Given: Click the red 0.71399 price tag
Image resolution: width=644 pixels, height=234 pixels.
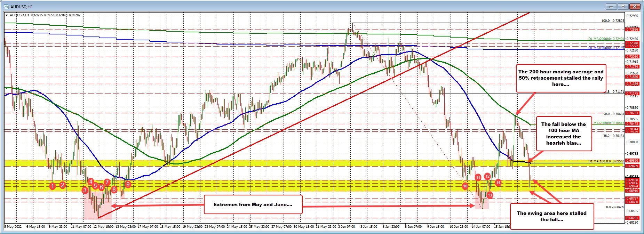Looking at the screenshot, I should (632, 83).
